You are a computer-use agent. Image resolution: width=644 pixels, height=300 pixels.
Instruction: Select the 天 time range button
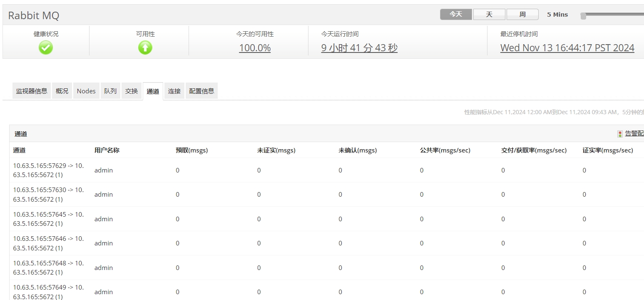tap(489, 15)
